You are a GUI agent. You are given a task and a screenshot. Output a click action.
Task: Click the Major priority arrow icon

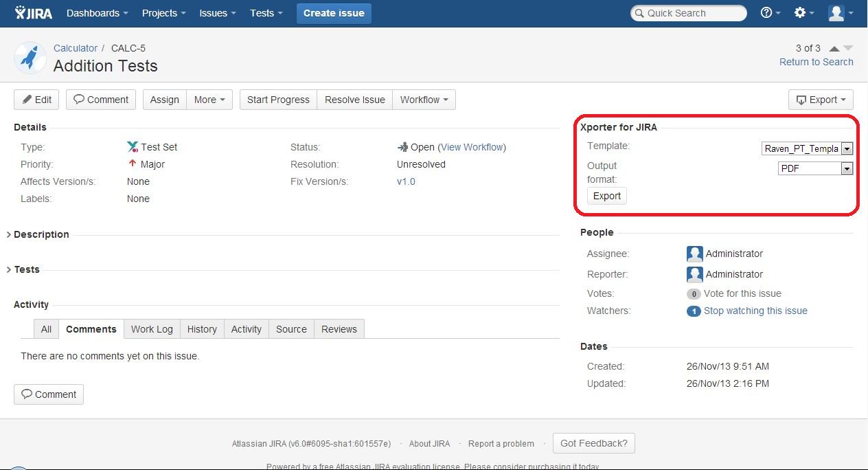[133, 164]
